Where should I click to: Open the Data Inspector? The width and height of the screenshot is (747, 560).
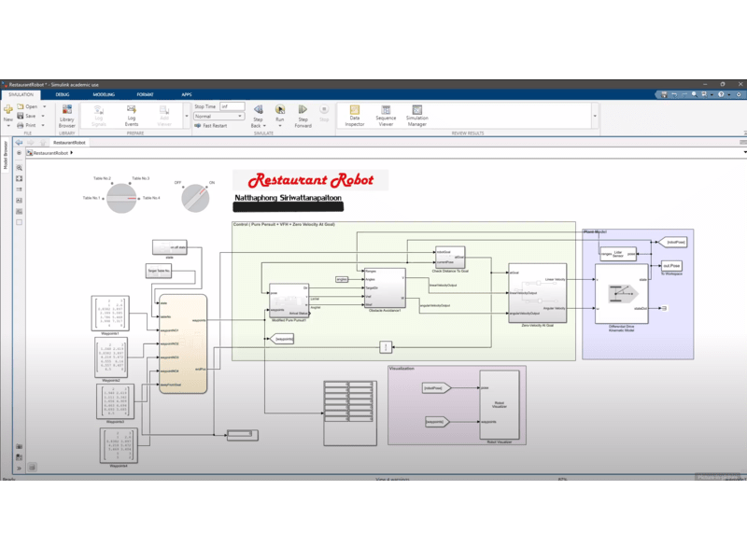click(x=355, y=116)
